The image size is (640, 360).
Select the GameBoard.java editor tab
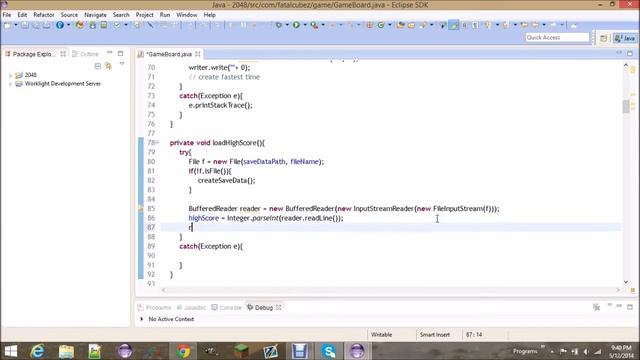pyautogui.click(x=169, y=54)
